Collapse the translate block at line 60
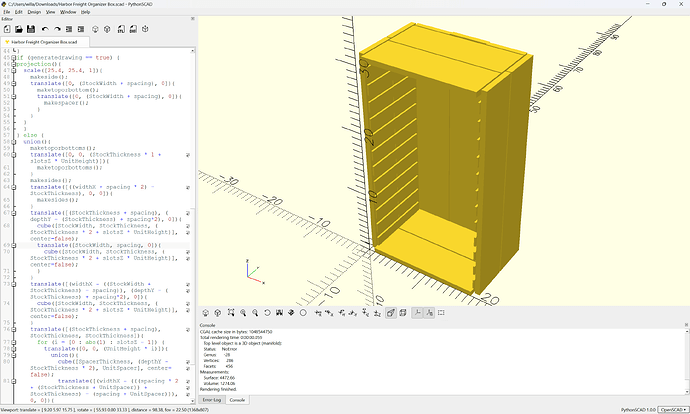Image resolution: width=690 pixels, height=414 pixels. click(x=14, y=155)
